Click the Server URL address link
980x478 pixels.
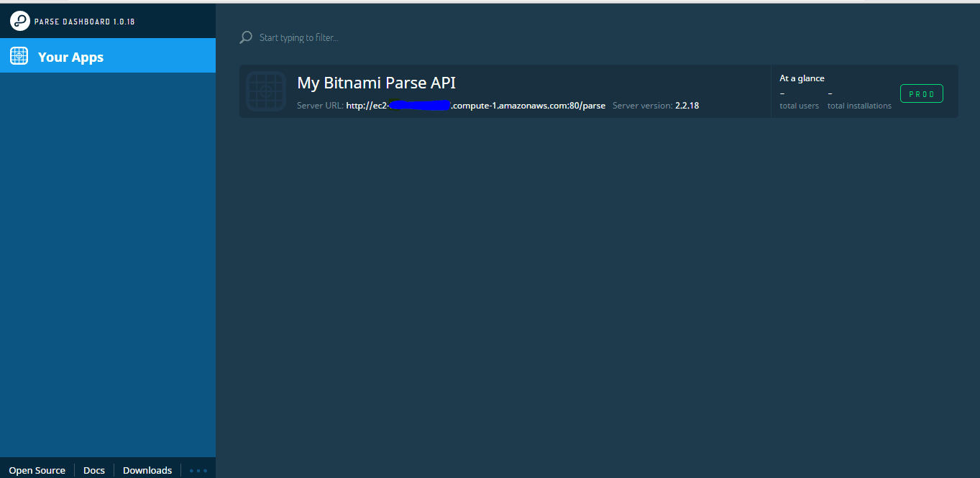click(475, 105)
